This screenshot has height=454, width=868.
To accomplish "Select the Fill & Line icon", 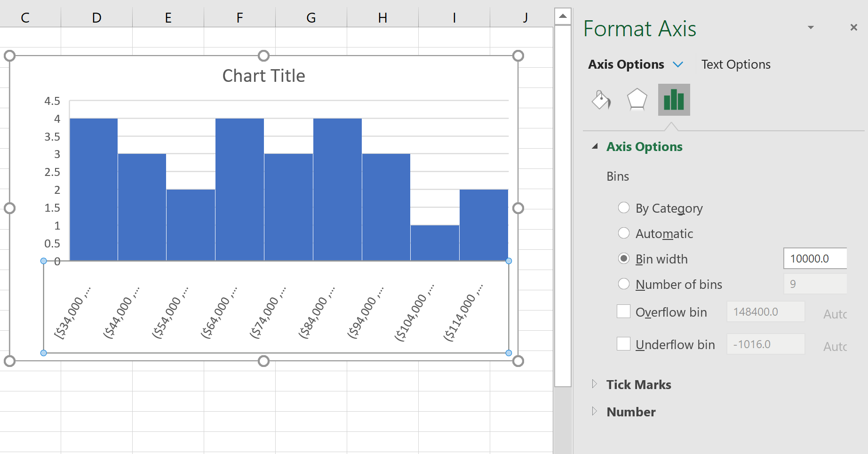I will (601, 99).
